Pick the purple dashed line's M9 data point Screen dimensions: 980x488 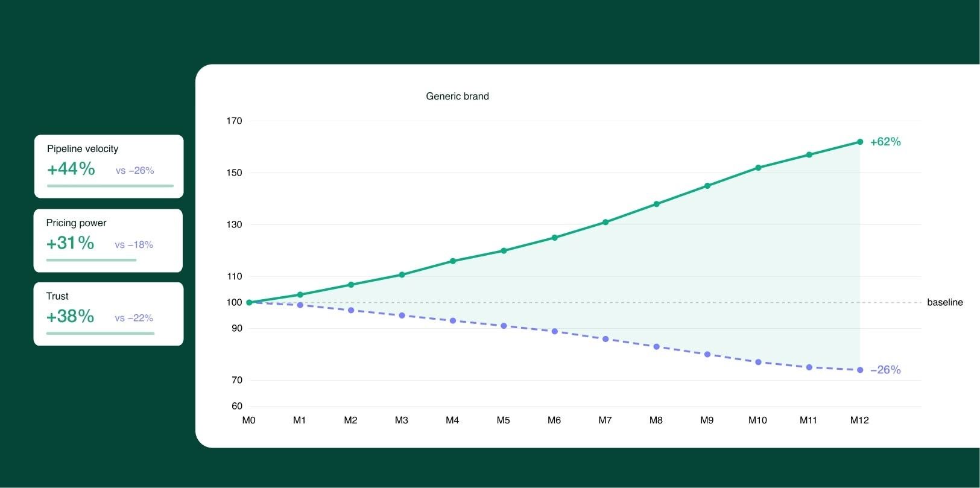707,354
